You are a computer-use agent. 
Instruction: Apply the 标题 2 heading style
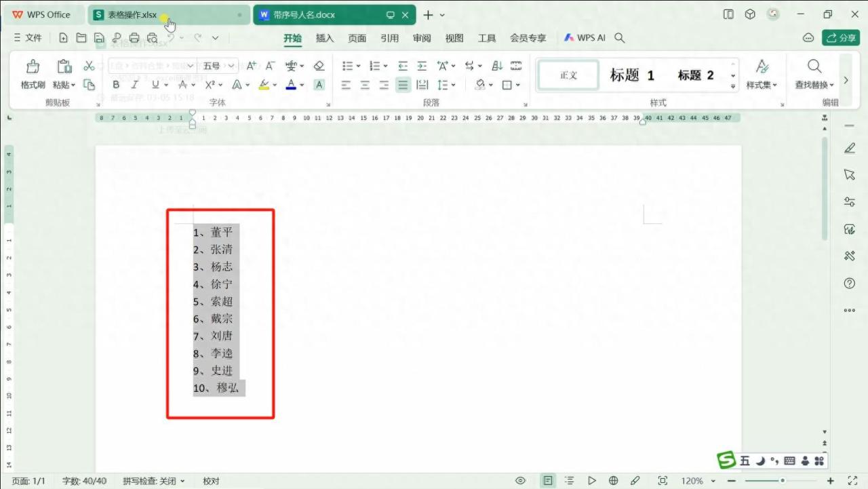696,75
